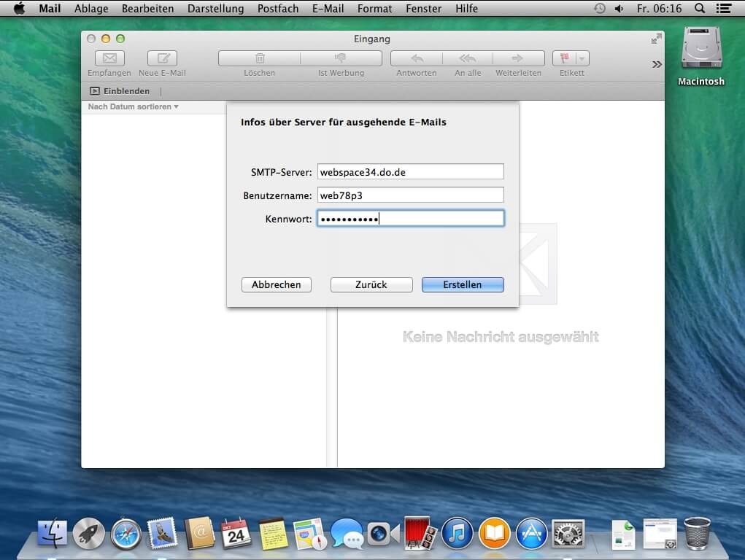Mark as junk with Ist Werbung icon
This screenshot has width=745, height=560.
(x=341, y=58)
